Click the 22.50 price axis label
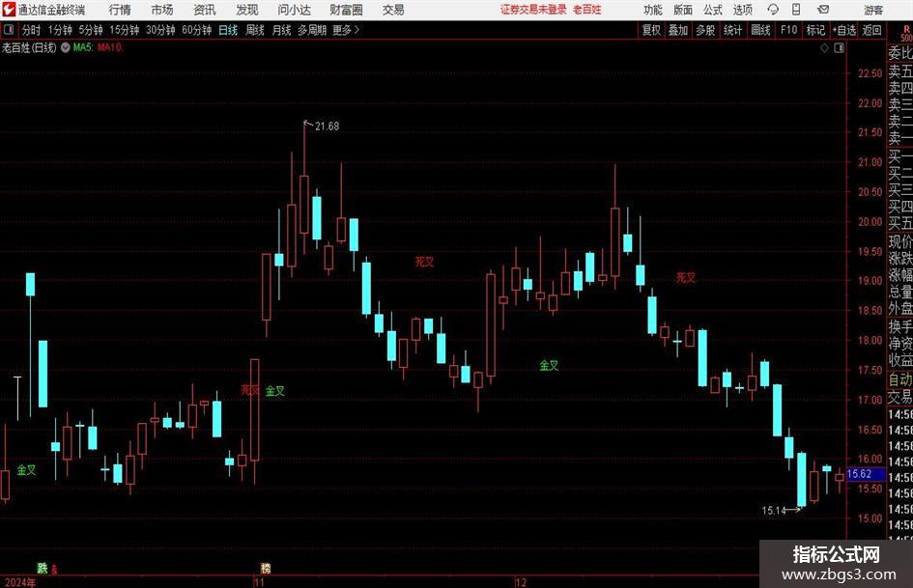 click(870, 73)
